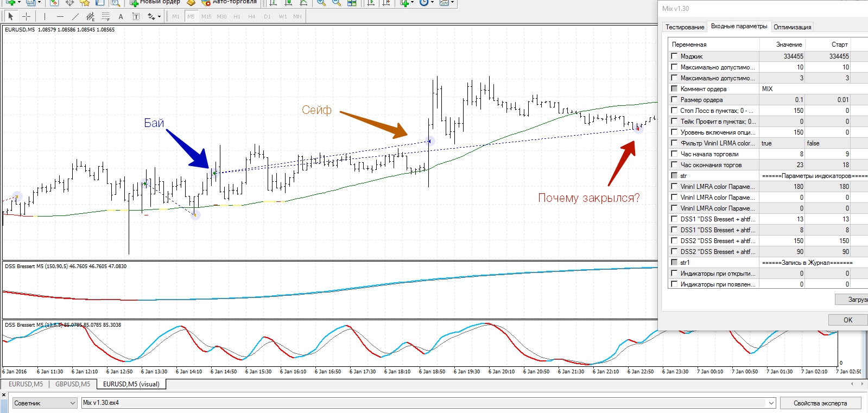Set chart timeframe to H1
The height and width of the screenshot is (413, 868).
click(x=237, y=16)
